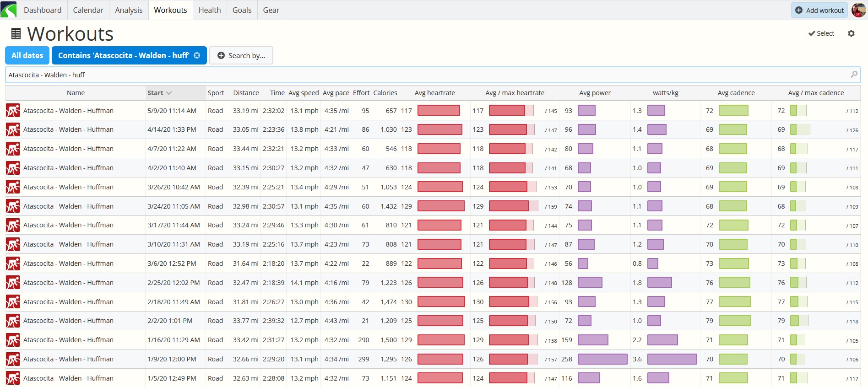Screen dimensions: 868x387
Task: Open the Search by... dropdown
Action: (241, 55)
